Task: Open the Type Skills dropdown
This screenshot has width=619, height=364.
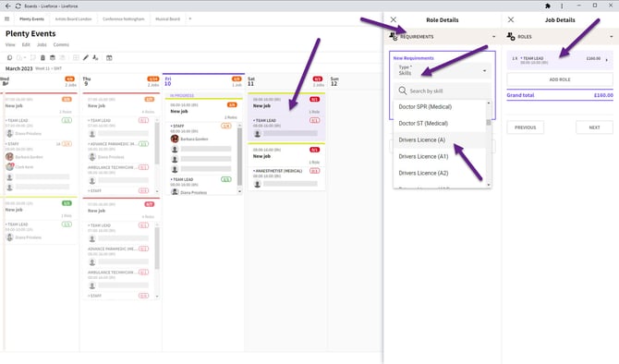Action: click(443, 70)
